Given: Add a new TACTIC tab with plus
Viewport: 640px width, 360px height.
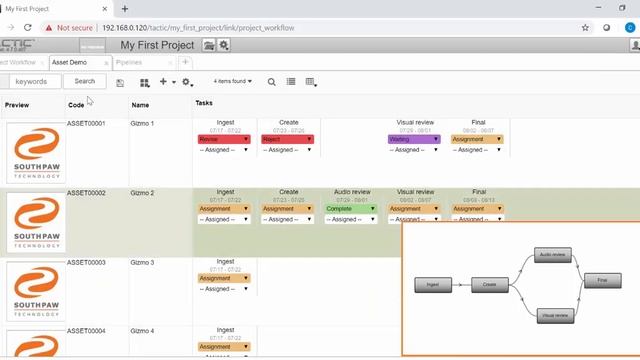Looking at the screenshot, I should coord(185,62).
